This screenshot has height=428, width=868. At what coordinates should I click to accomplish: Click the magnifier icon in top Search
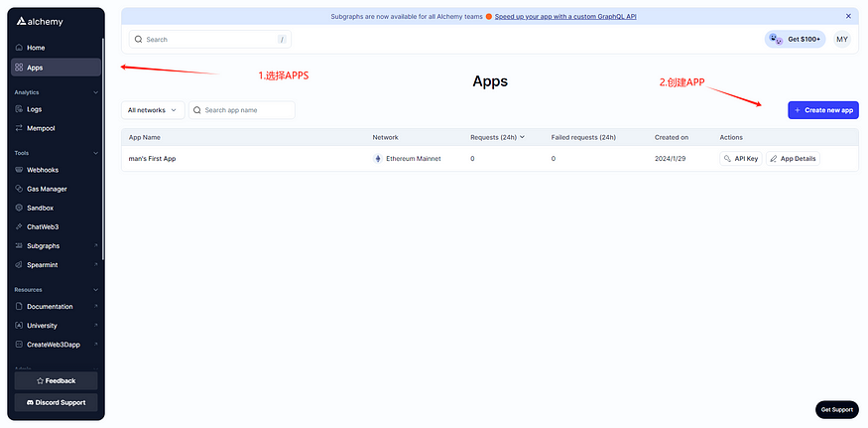pyautogui.click(x=139, y=40)
